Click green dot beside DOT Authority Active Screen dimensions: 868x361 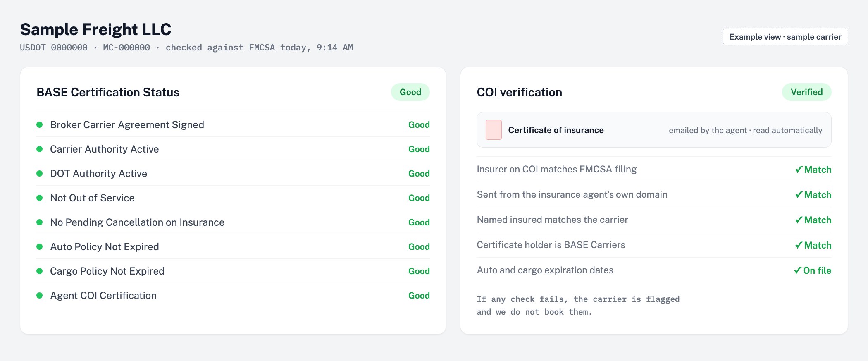tap(40, 173)
